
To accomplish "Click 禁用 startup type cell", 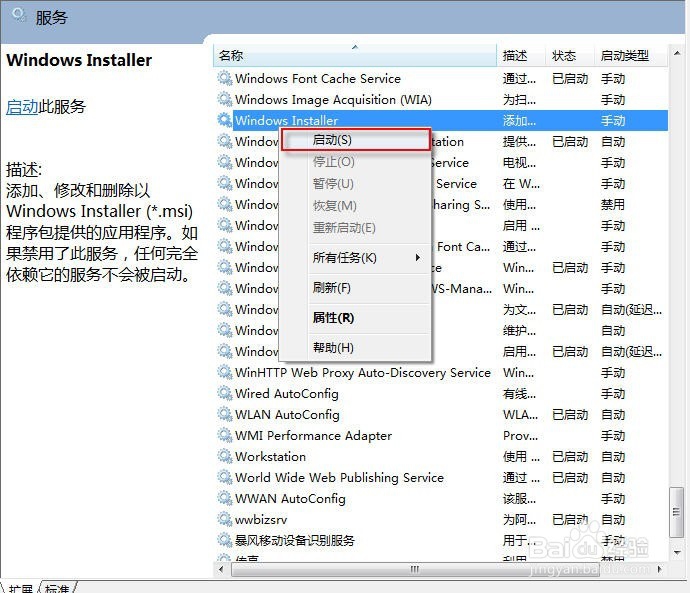I will (x=613, y=205).
